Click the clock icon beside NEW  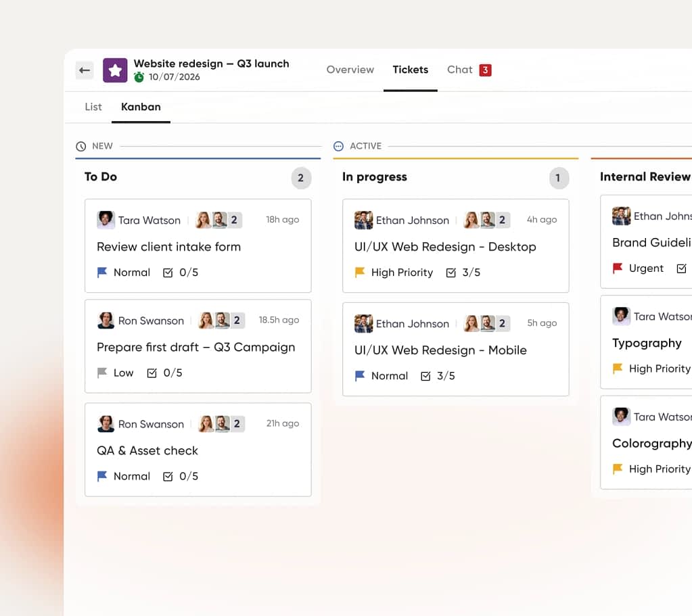[80, 146]
